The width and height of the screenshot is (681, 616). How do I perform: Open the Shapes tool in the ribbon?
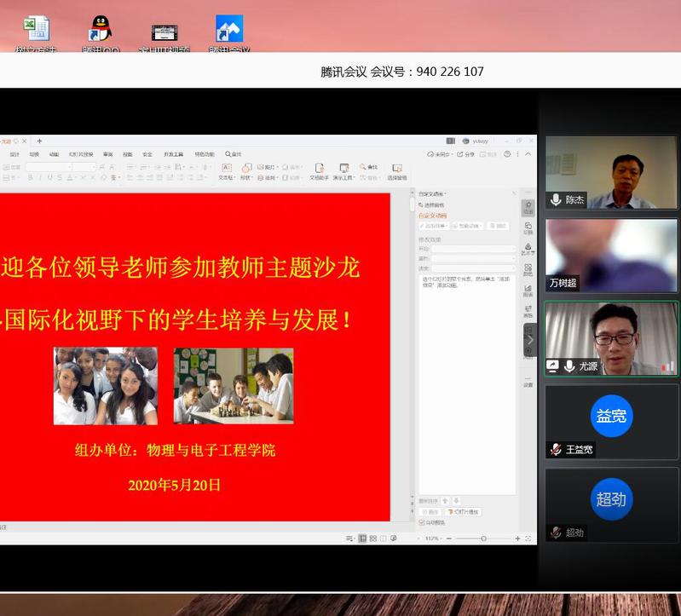click(246, 171)
